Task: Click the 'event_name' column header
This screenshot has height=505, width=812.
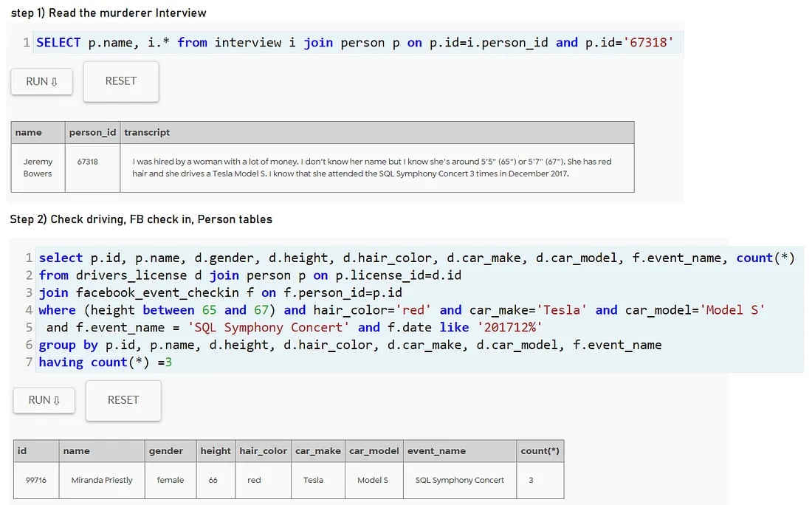Action: click(x=460, y=451)
